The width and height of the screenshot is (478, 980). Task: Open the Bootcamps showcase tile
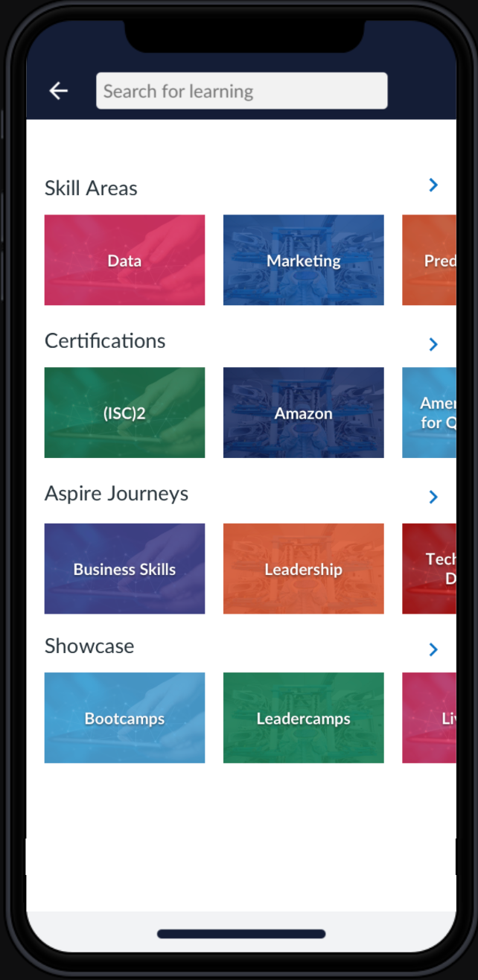124,718
